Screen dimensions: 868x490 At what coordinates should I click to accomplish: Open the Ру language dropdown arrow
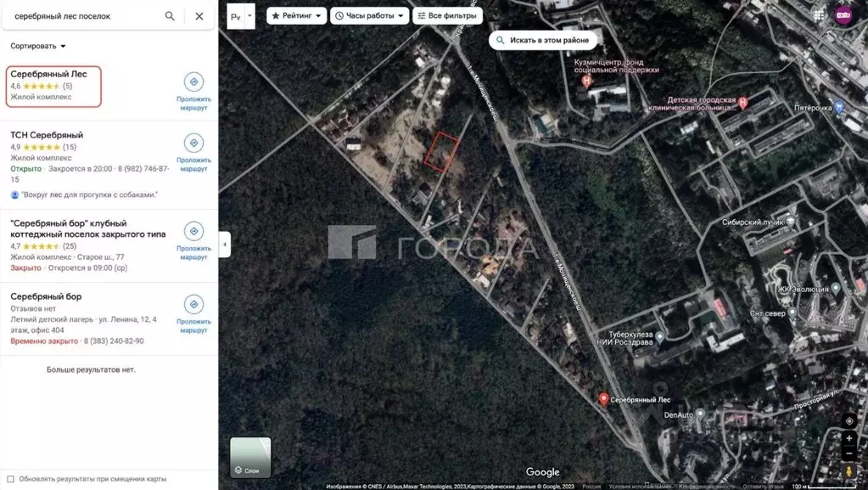point(249,16)
